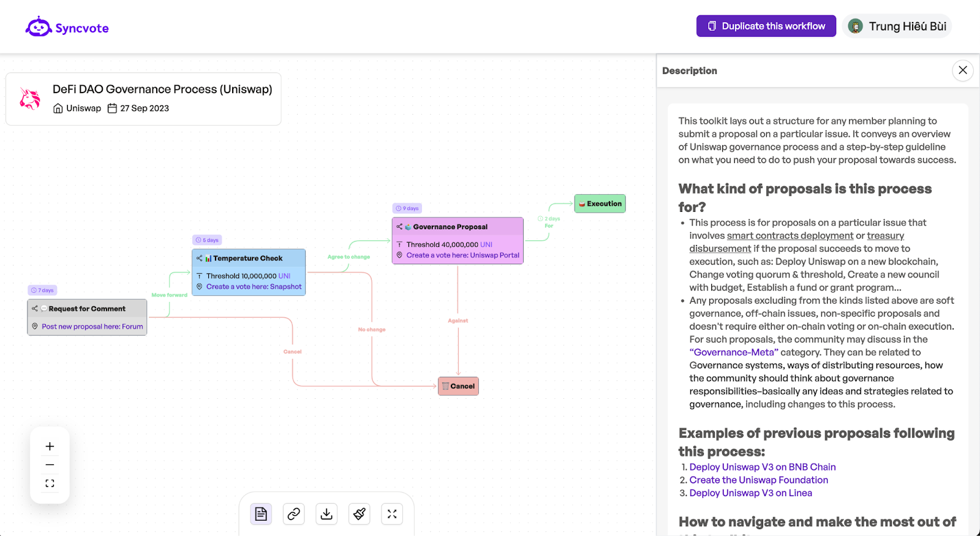Open the "Governance-Meta" category link

point(734,352)
